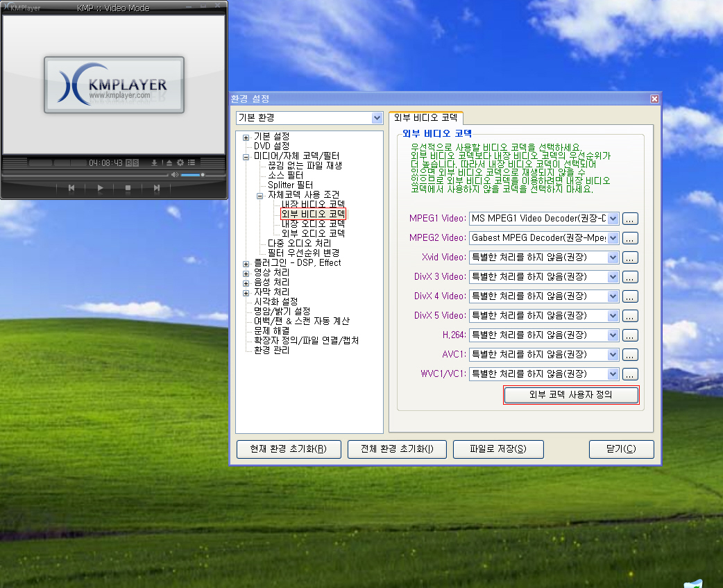Stop playback in KMPlayer

pos(128,188)
